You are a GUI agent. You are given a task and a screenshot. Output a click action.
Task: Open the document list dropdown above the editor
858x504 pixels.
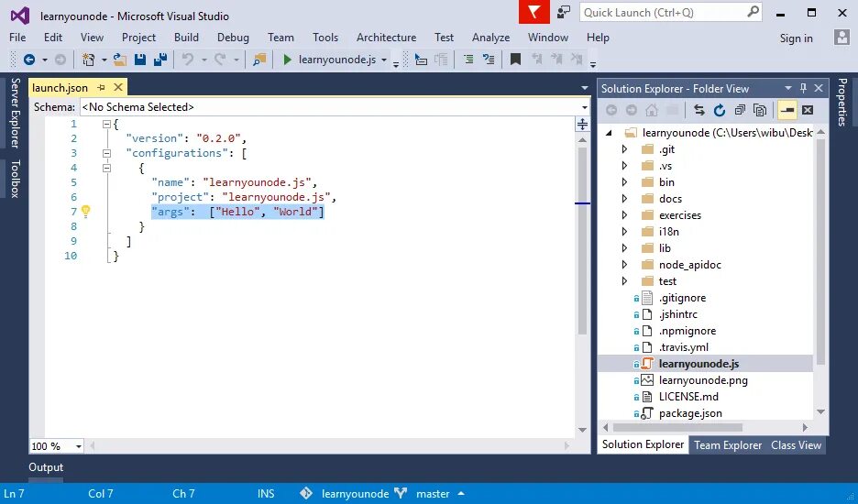click(x=585, y=88)
